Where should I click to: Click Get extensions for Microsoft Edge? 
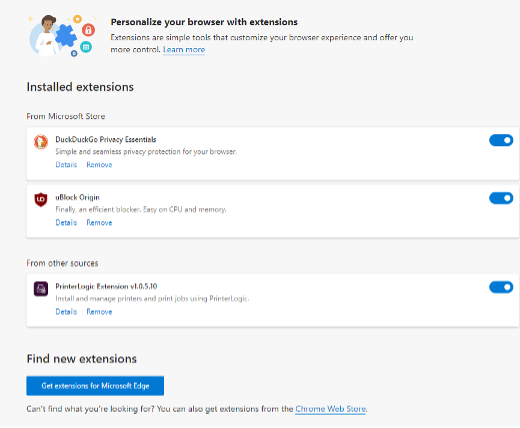95,386
